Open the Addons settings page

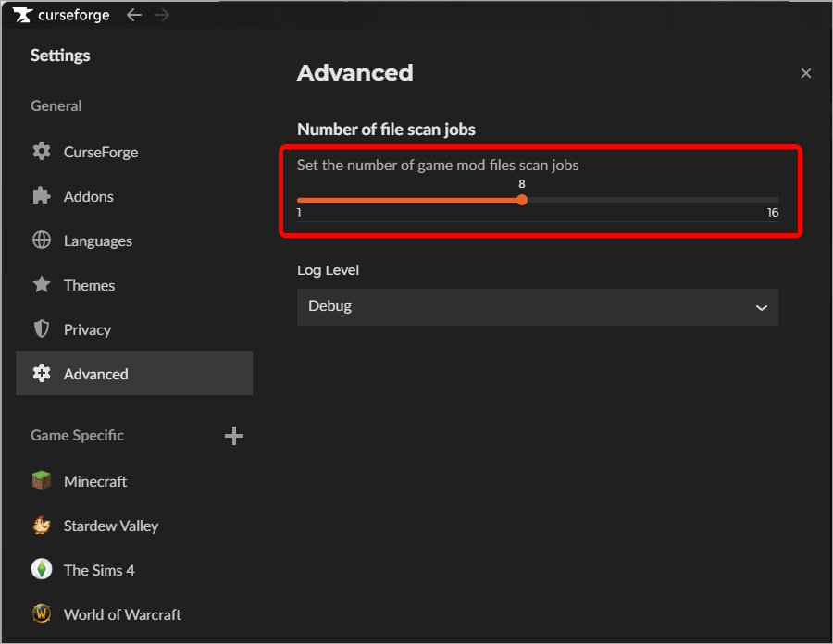coord(134,196)
